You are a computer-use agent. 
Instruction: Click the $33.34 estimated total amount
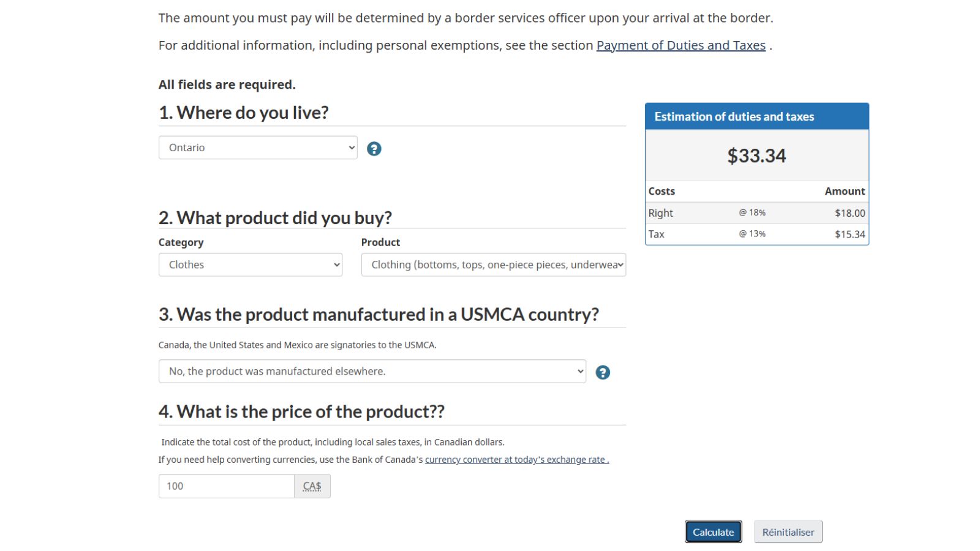click(756, 156)
